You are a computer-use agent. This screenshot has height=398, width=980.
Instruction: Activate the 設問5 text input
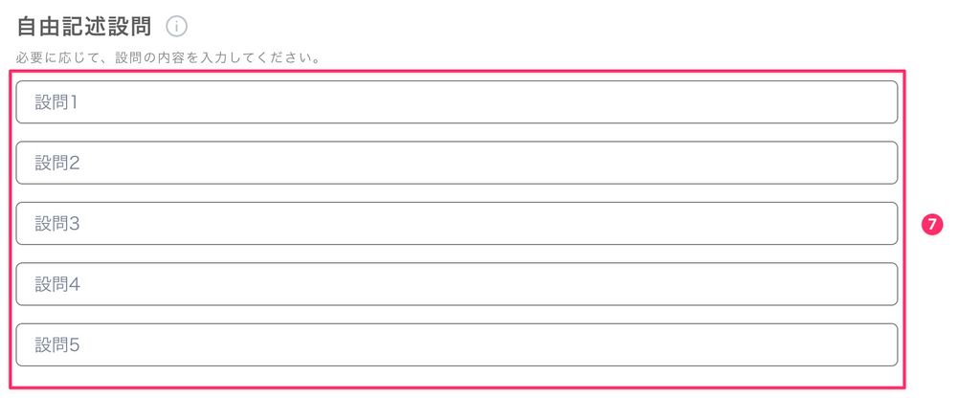[x=457, y=344]
